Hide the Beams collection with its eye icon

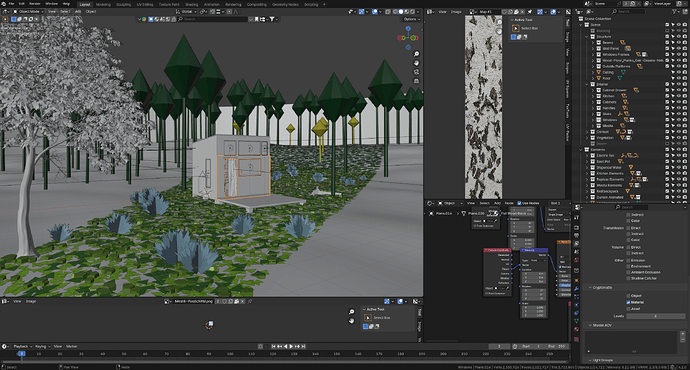point(679,43)
